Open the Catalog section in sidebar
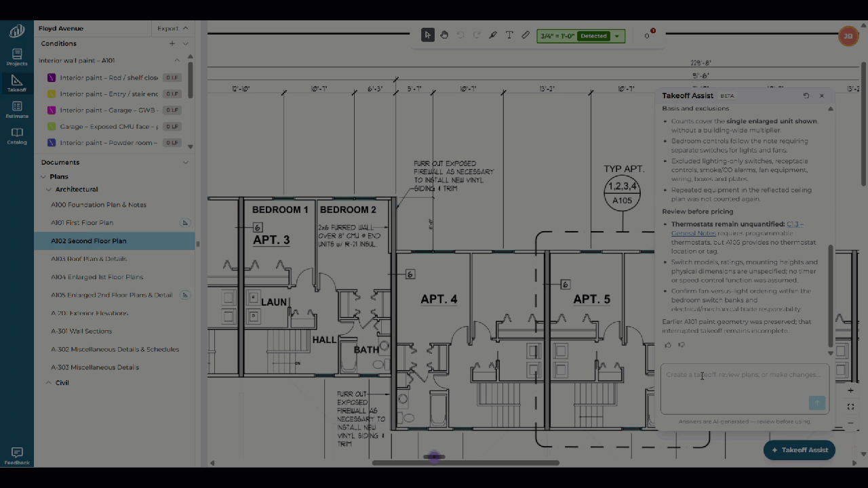 coord(17,136)
